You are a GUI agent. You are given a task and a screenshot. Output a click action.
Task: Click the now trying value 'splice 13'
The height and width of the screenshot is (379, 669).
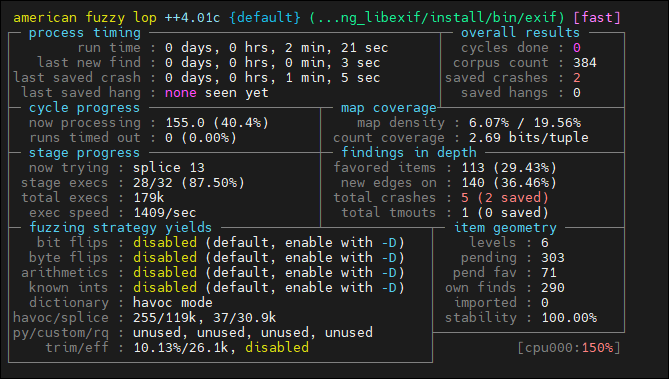click(x=169, y=168)
